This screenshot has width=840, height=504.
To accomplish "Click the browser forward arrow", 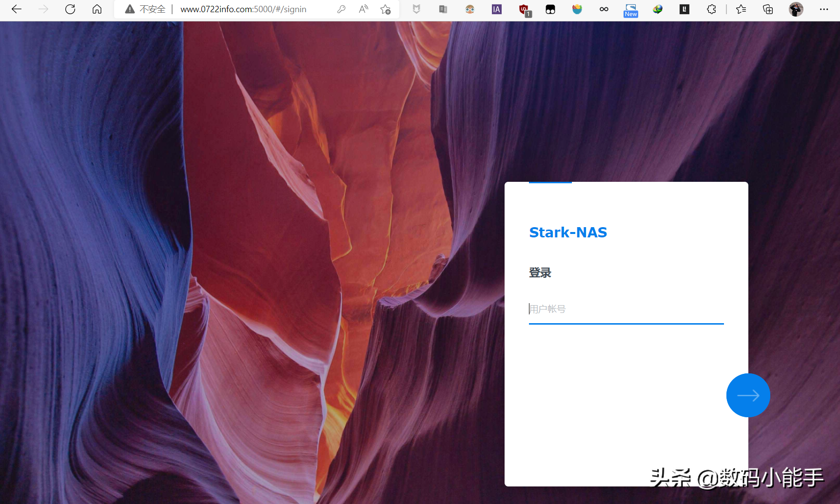I will click(x=43, y=9).
